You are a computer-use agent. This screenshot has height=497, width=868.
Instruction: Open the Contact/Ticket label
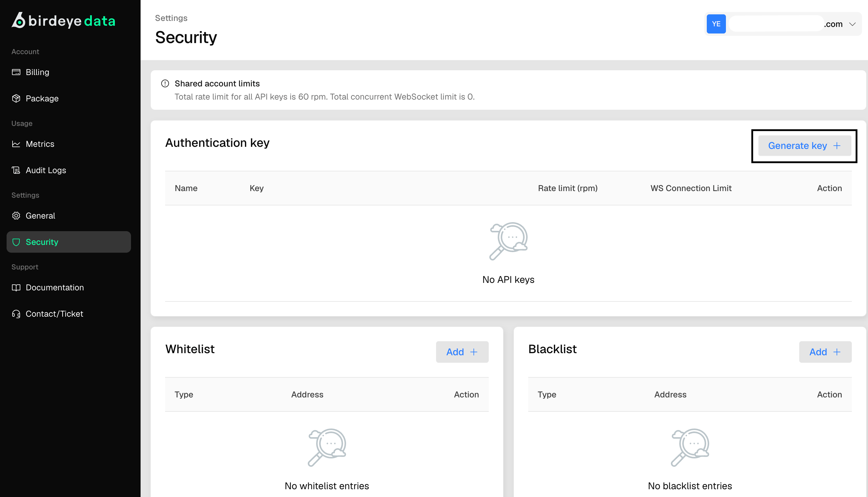(x=54, y=314)
